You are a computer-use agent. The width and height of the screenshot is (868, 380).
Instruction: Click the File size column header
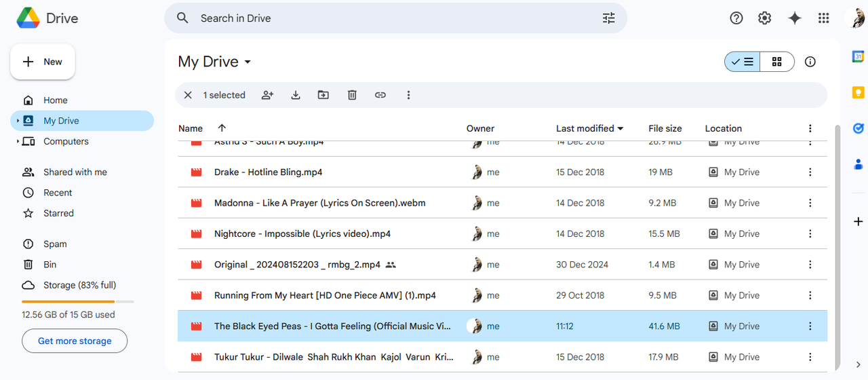(665, 128)
